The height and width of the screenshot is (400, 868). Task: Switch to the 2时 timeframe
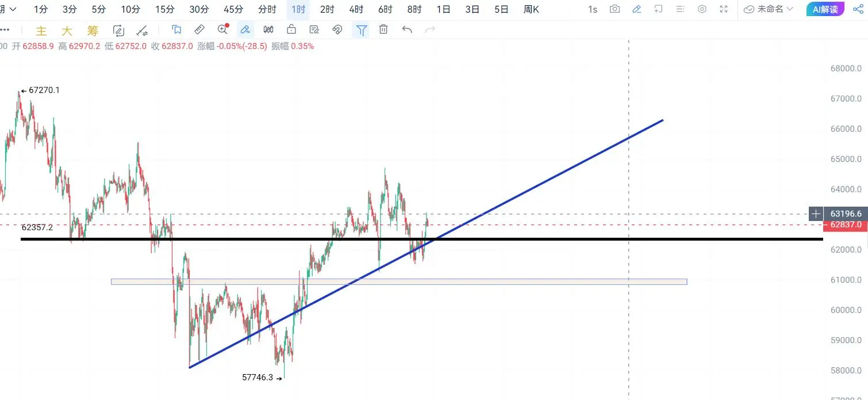327,9
